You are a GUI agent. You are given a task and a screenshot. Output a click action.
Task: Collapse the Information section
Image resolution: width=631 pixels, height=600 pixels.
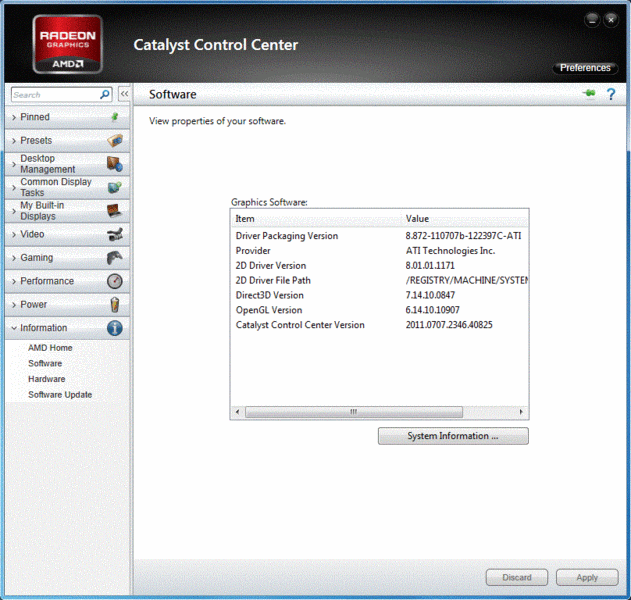click(x=68, y=328)
